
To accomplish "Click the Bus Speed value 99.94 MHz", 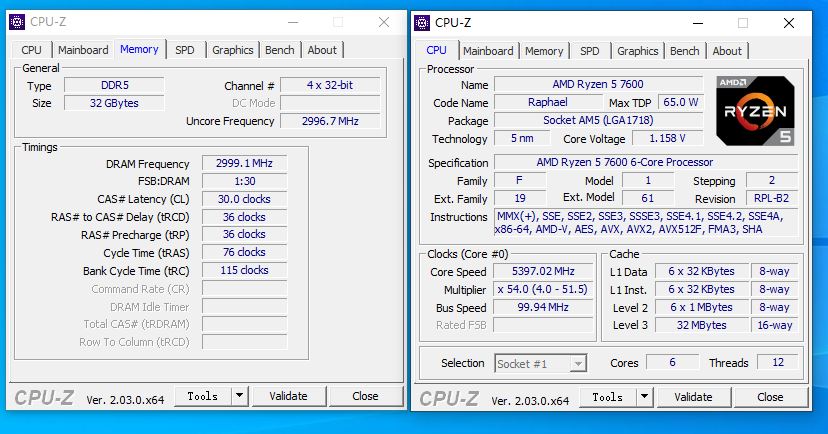I will pos(543,307).
